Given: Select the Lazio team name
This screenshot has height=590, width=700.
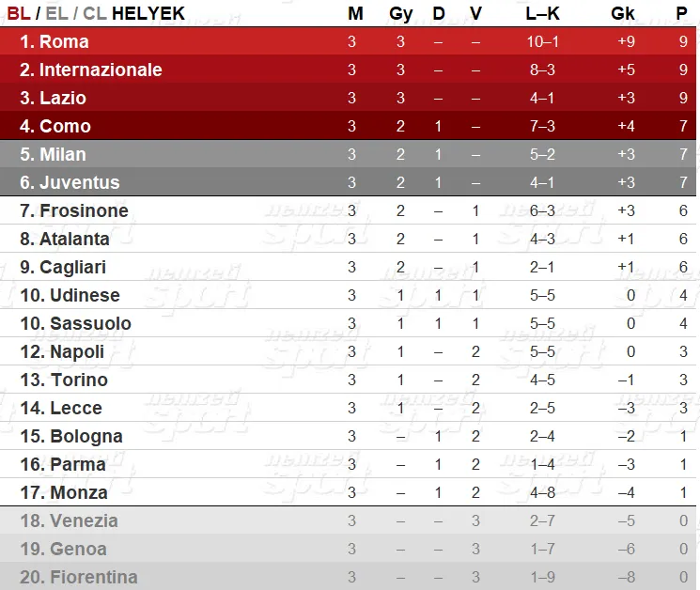Looking at the screenshot, I should (x=63, y=98).
